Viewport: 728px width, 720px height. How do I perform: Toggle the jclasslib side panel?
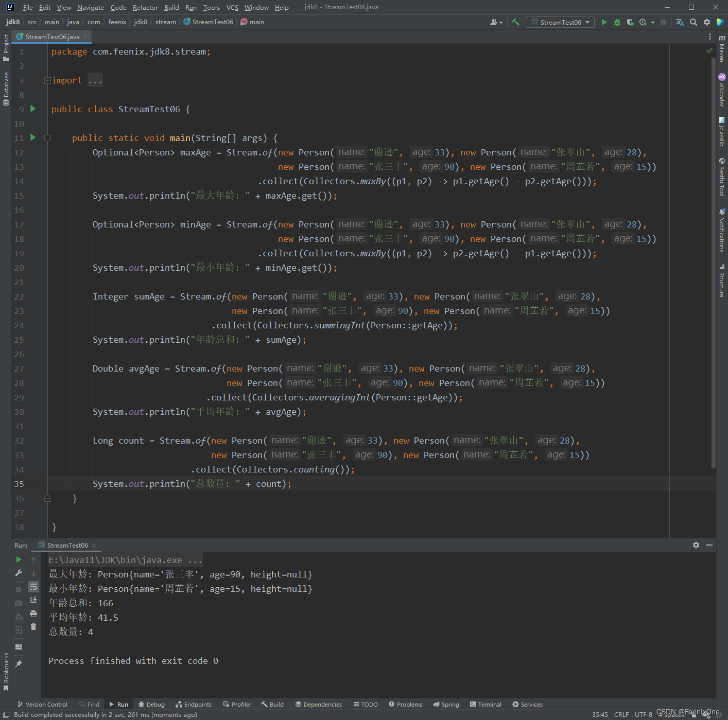(x=722, y=132)
